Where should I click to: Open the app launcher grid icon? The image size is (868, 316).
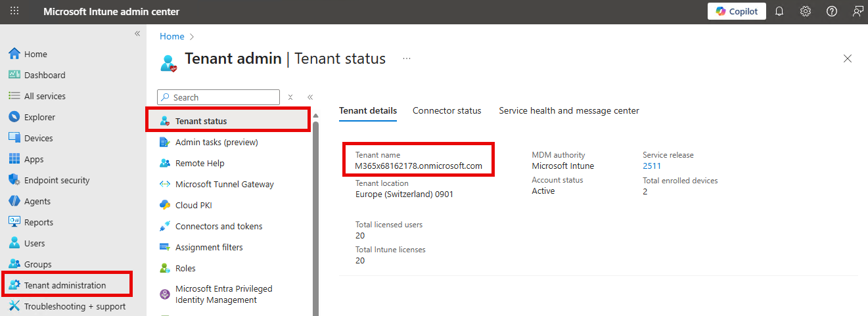[x=14, y=11]
